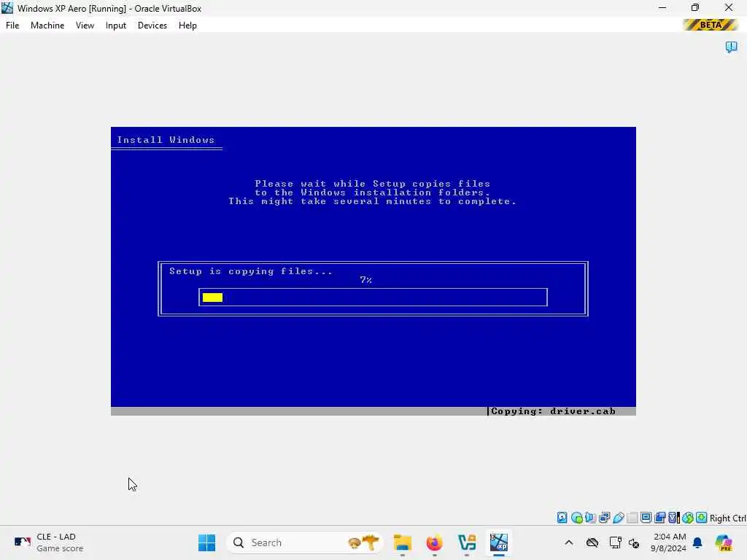Click the BETA badge in the menu bar
Viewport: 747px width, 560px height.
[x=710, y=25]
